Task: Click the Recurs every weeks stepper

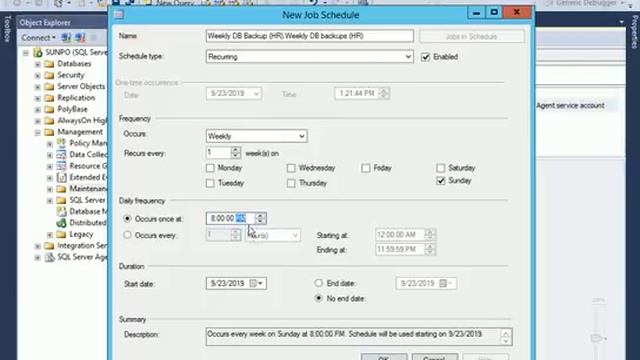Action: [236, 153]
